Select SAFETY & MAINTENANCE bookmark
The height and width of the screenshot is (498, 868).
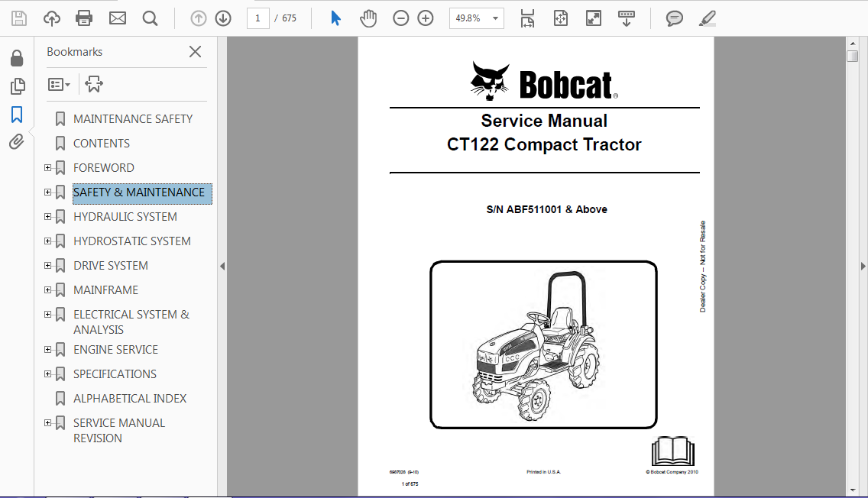click(141, 193)
